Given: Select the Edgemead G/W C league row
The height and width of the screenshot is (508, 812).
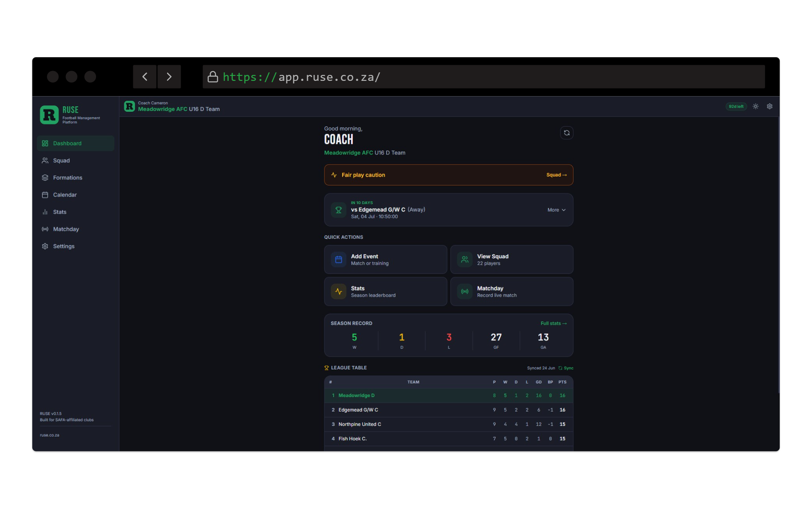Looking at the screenshot, I should click(449, 410).
